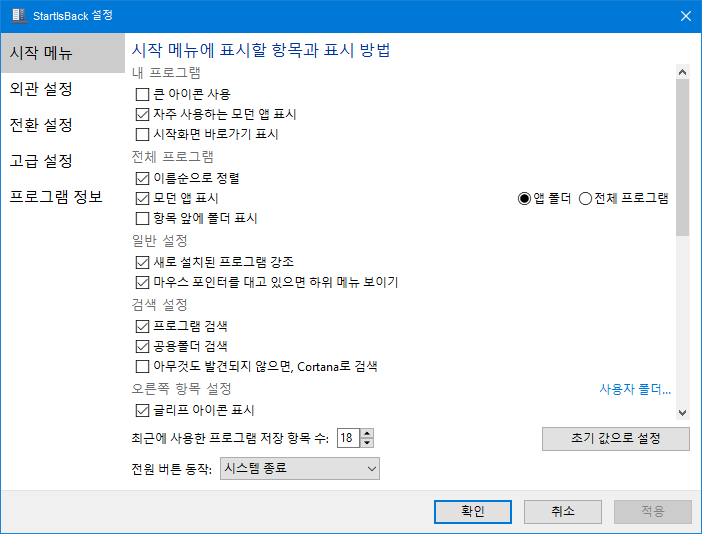Click the 검색 설정 section heading
Screen dimensions: 702x534
pyautogui.click(x=159, y=305)
